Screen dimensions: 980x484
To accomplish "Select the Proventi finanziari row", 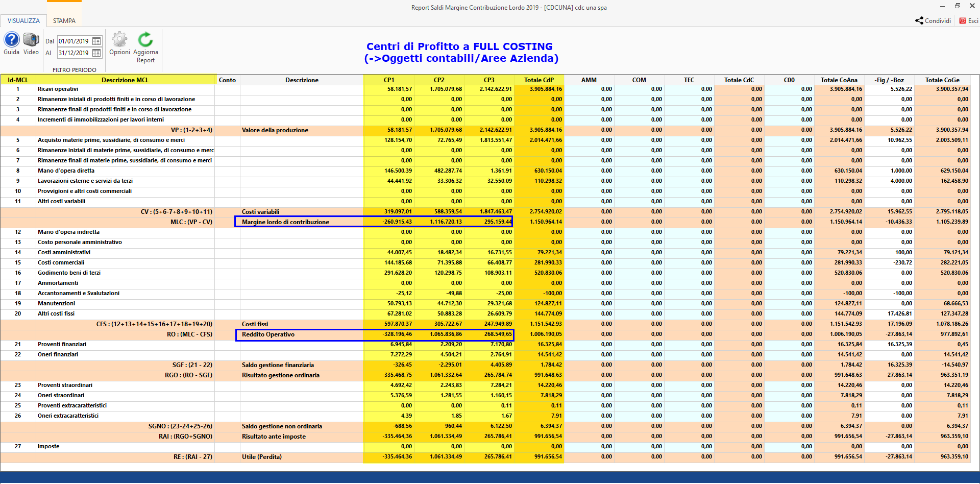I will pyautogui.click(x=485, y=345).
